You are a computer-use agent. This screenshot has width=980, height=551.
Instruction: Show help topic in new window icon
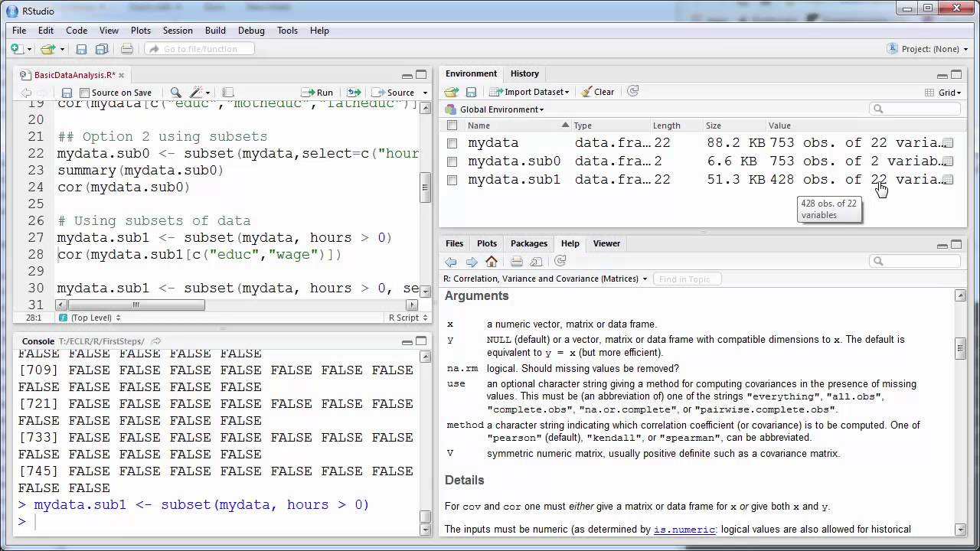(536, 262)
